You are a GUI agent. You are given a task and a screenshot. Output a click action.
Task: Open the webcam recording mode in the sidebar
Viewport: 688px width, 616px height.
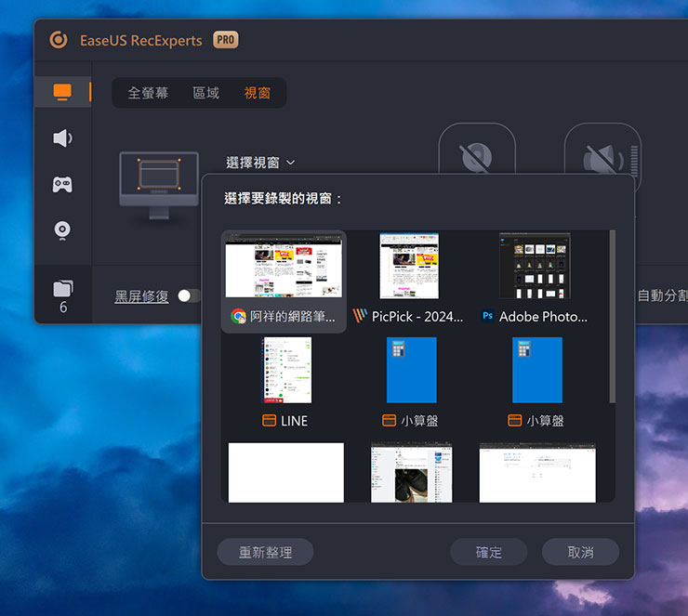62,230
